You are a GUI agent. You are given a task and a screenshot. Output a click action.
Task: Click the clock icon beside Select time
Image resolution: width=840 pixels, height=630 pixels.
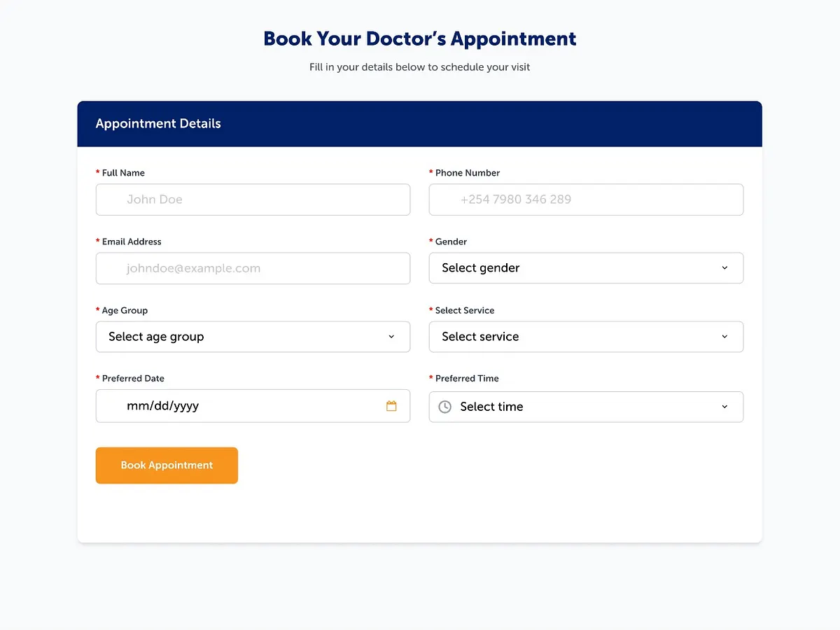click(444, 406)
